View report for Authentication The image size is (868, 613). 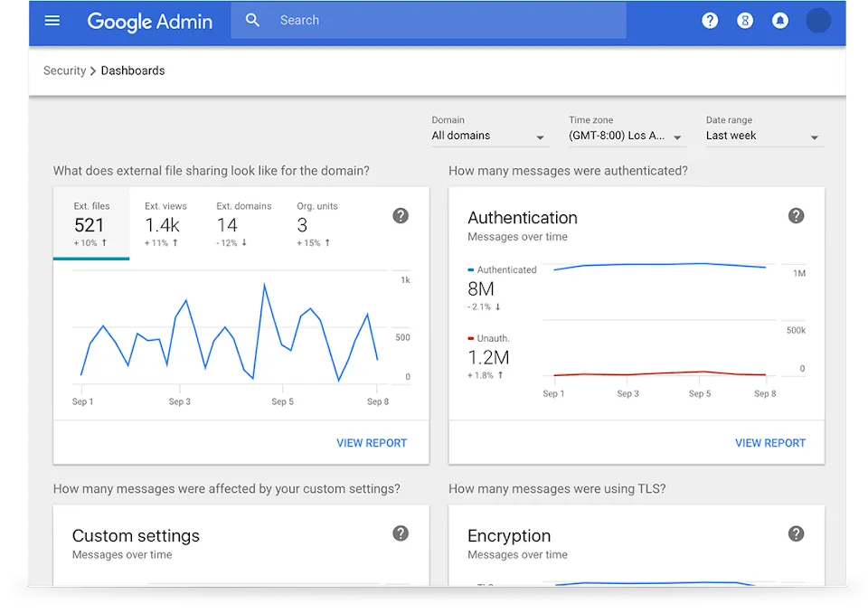pyautogui.click(x=770, y=443)
